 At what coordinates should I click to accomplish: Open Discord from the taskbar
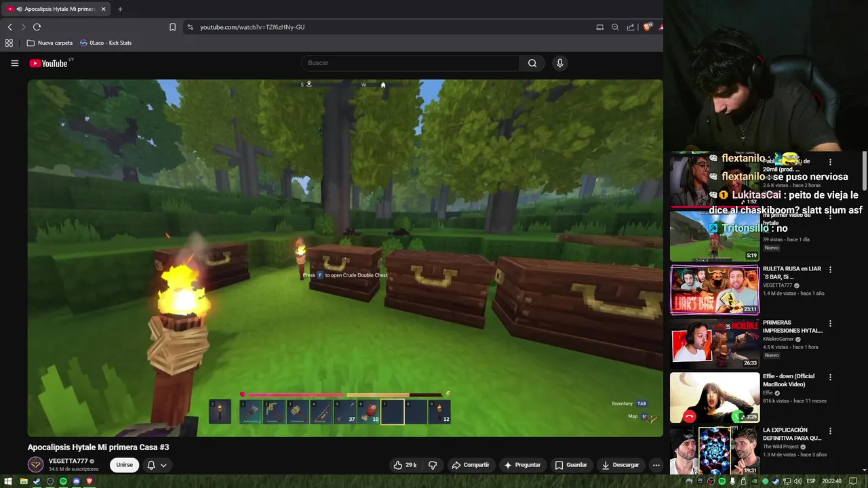click(76, 481)
